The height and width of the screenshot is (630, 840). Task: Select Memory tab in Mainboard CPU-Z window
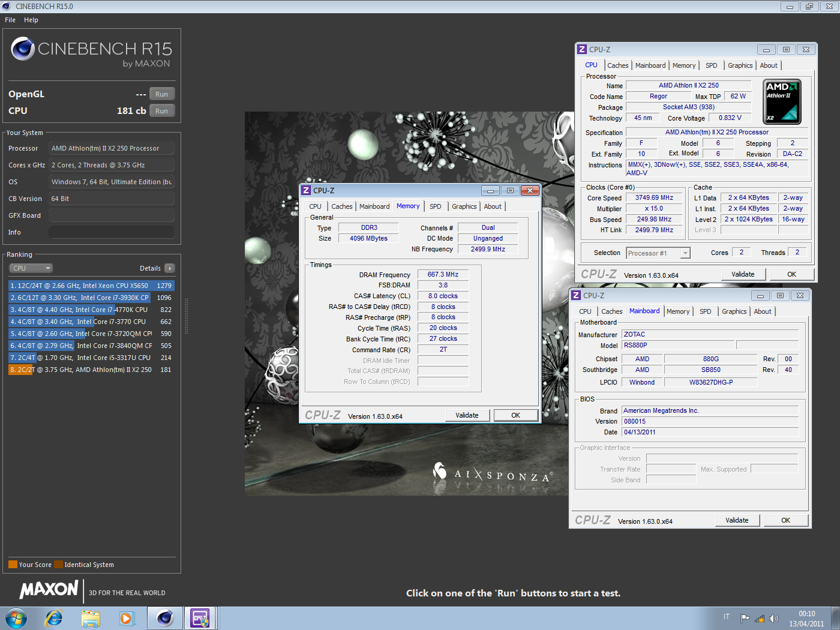click(x=678, y=311)
